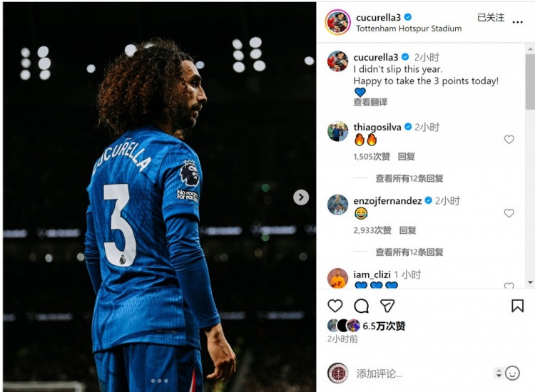Open the three-dot more options menu

coord(517,22)
